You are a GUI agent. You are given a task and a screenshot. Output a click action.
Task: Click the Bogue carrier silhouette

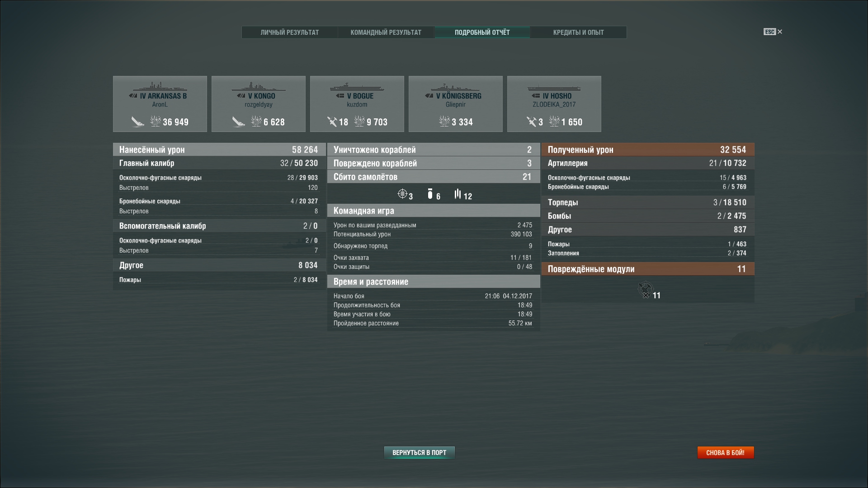point(357,86)
